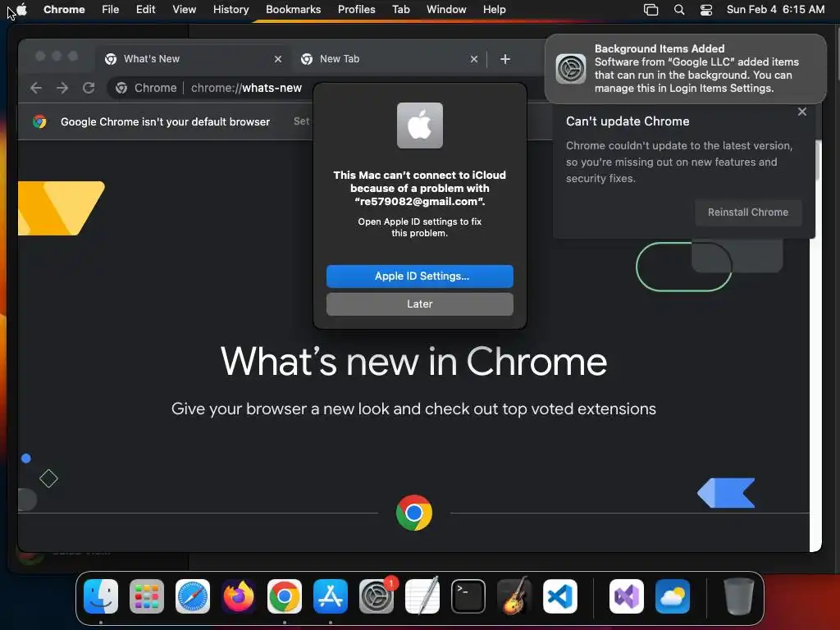Open the Apple menu

click(x=22, y=9)
